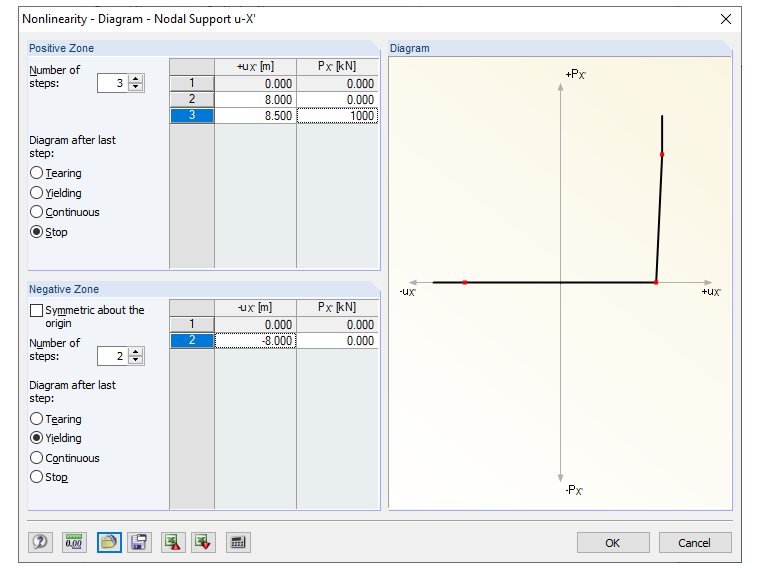Decrease Negative Zone number of steps
This screenshot has width=760, height=570.
click(x=136, y=360)
